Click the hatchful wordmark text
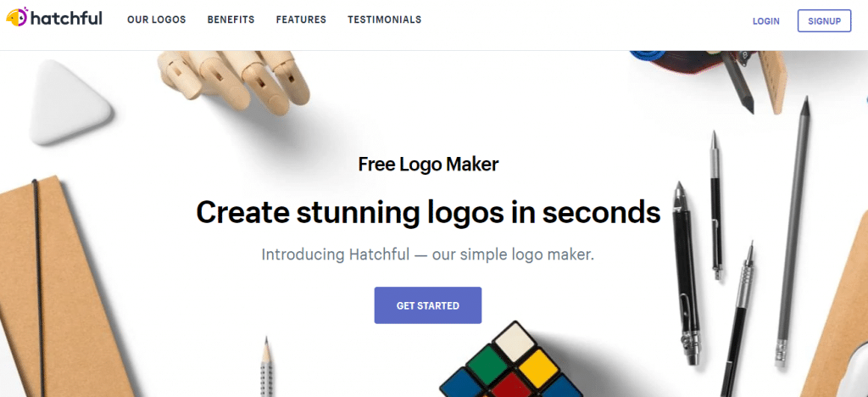Viewport: 868px width, 397px height. 66,19
